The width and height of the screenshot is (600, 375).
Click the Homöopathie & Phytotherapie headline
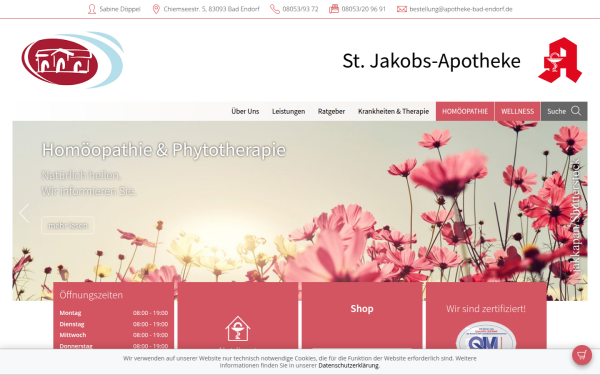[164, 150]
